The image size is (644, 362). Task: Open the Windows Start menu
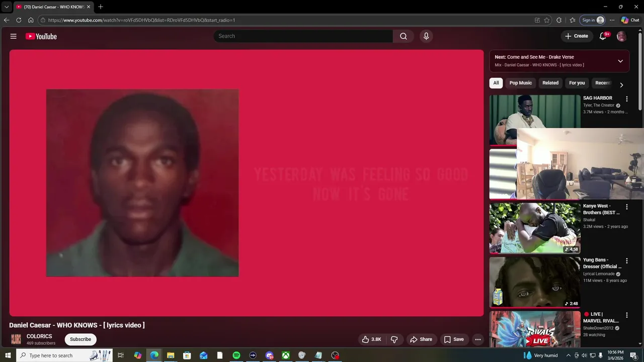(8, 355)
